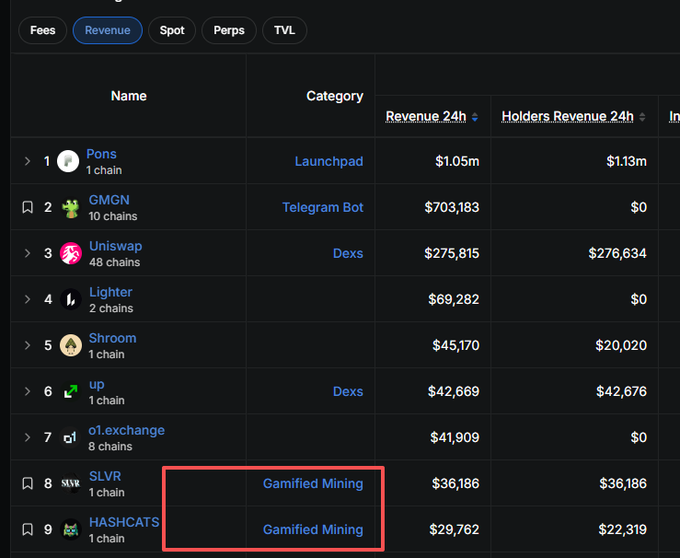The width and height of the screenshot is (680, 558).
Task: Expand the Uniswap row chevron
Action: click(27, 253)
